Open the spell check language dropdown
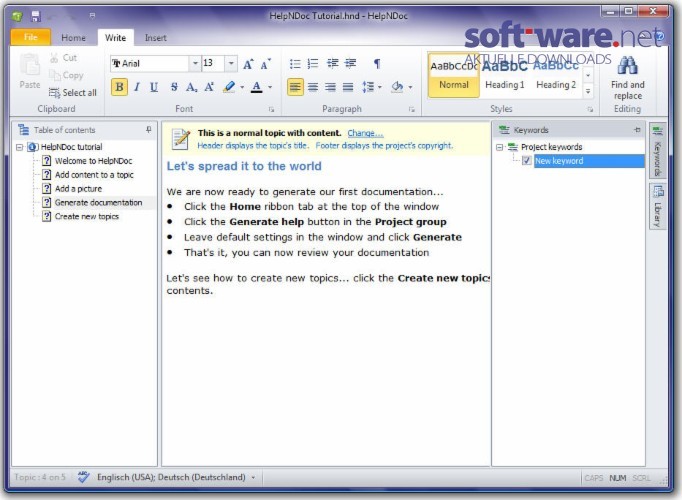This screenshot has width=682, height=500. click(x=254, y=477)
